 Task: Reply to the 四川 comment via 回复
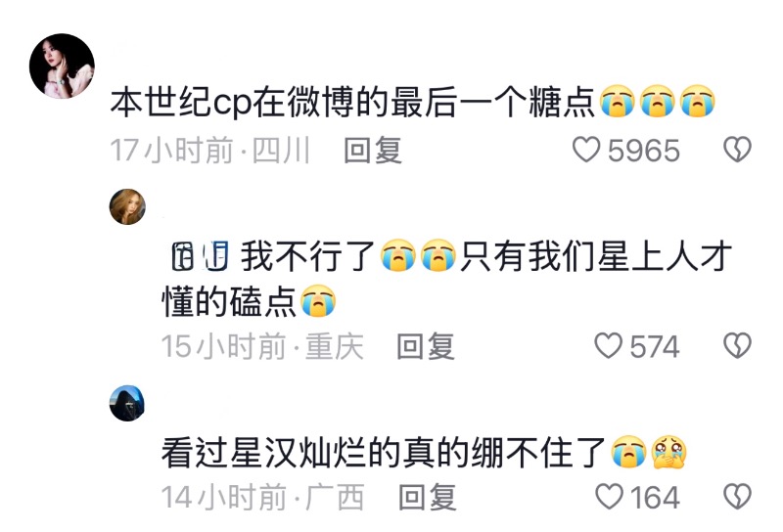[373, 150]
